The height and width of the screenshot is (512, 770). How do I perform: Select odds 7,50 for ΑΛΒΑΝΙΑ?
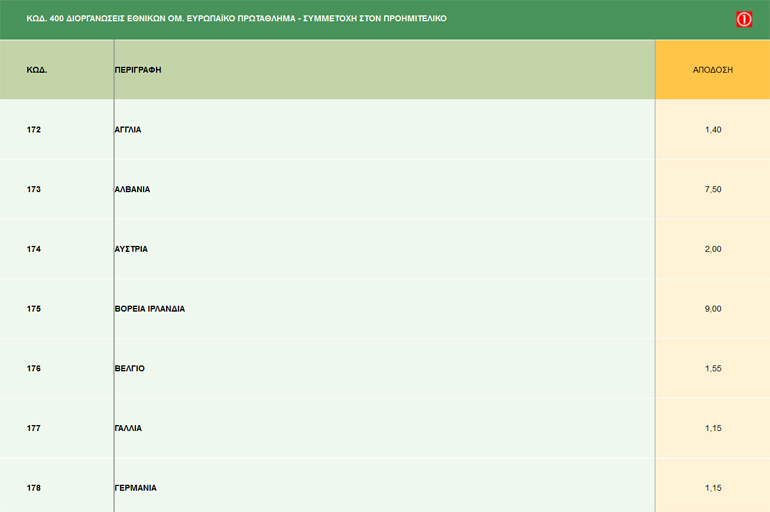point(712,189)
